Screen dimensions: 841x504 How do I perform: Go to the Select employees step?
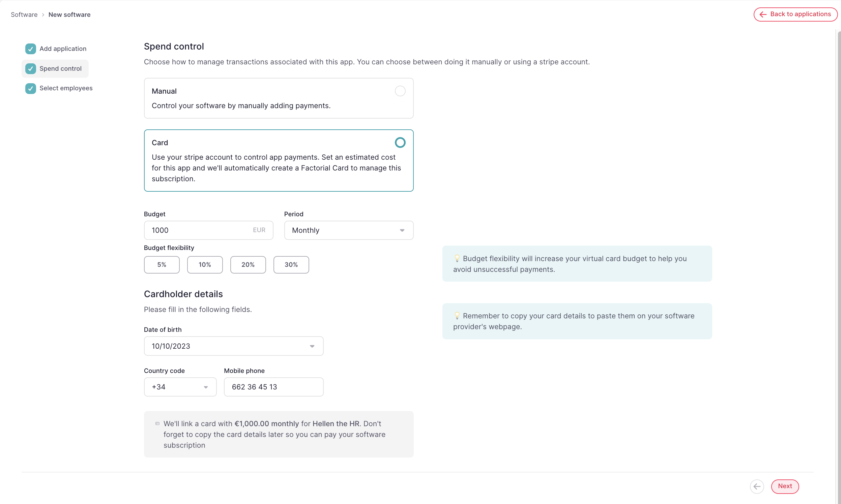click(66, 88)
